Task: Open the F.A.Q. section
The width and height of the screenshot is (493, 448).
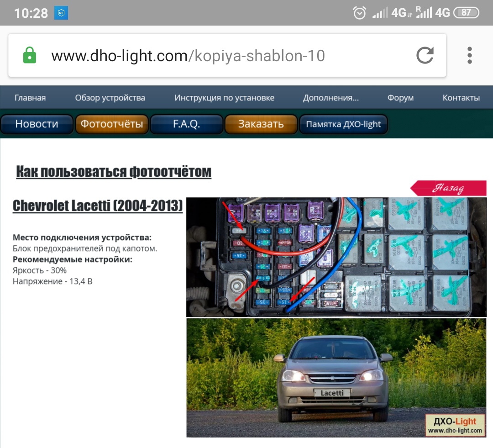Action: [x=186, y=124]
